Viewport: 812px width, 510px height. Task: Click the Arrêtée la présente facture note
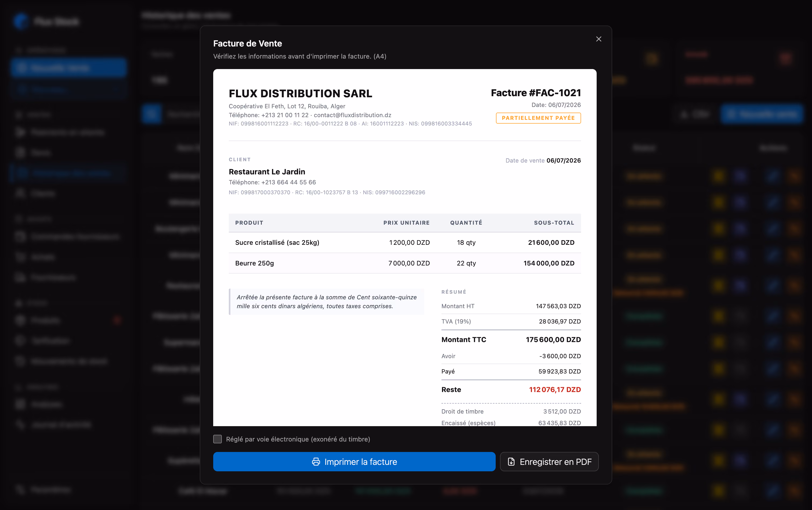(326, 301)
